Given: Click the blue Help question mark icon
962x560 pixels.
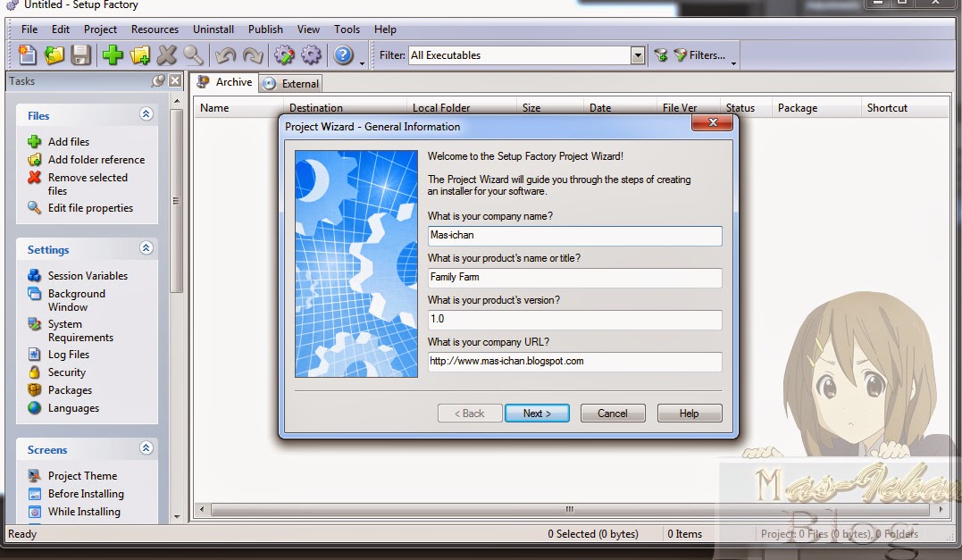Looking at the screenshot, I should (x=343, y=55).
